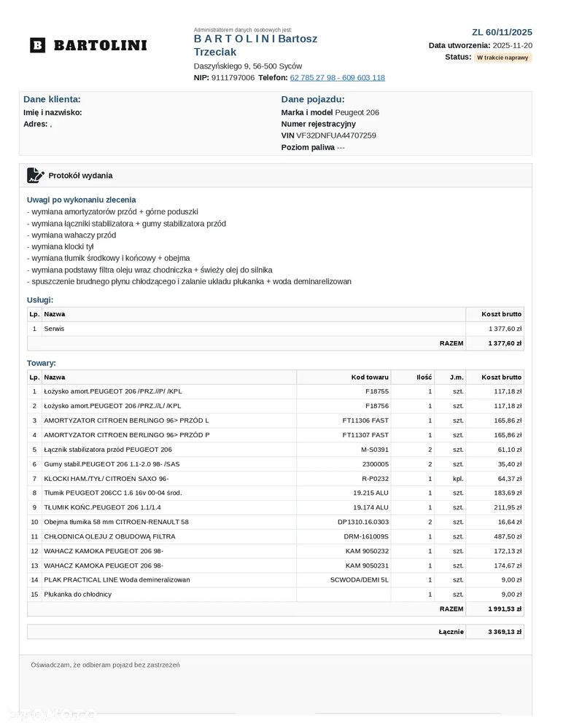
Task: Click the VIN VF32DNFUA44707259
Action: [x=336, y=136]
